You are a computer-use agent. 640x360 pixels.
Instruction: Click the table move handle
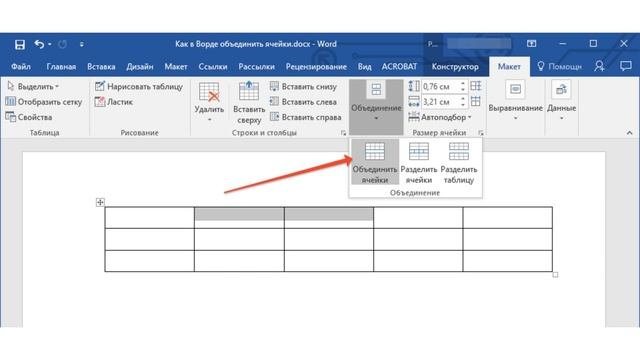click(100, 202)
